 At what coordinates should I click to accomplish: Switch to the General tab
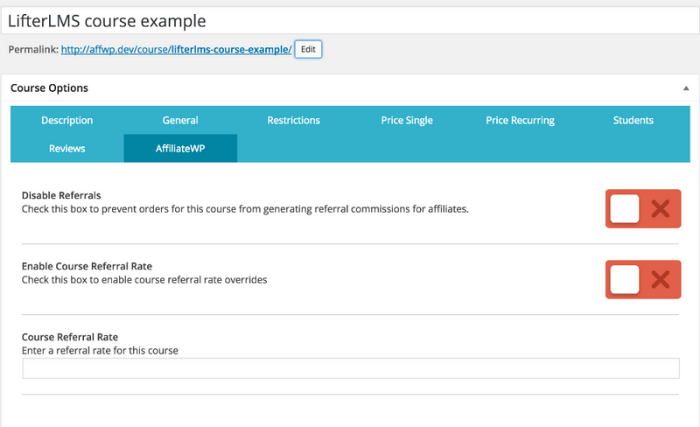pyautogui.click(x=180, y=120)
